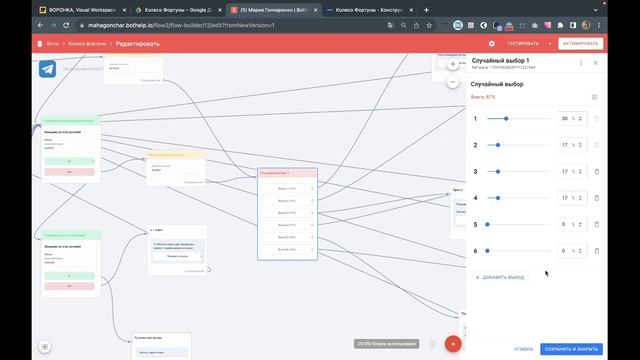Open the canvas layout grid button
The image size is (640, 360).
pos(45,347)
